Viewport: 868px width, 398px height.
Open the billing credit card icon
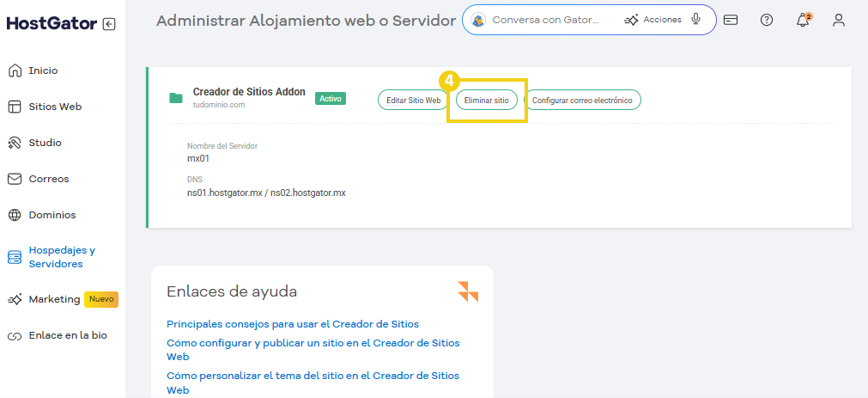(x=731, y=21)
